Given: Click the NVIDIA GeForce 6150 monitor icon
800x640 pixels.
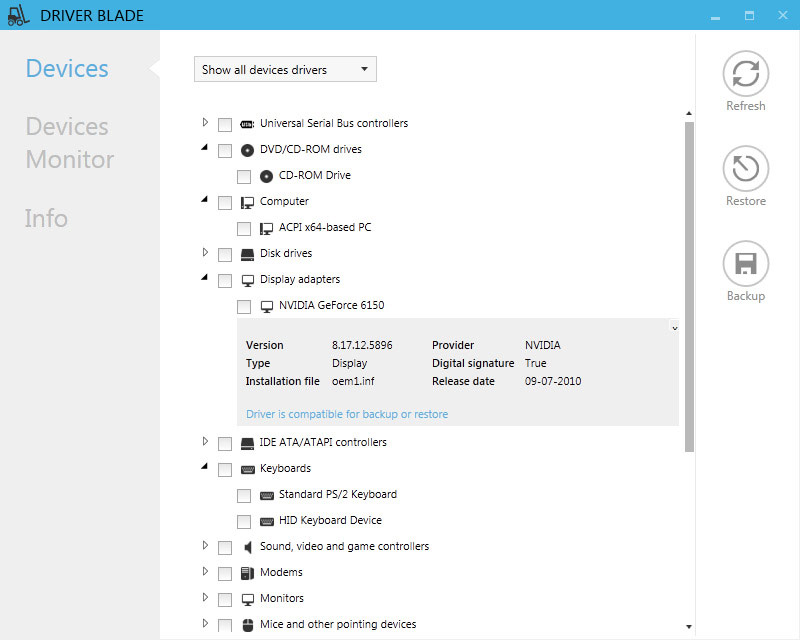Looking at the screenshot, I should click(x=266, y=306).
